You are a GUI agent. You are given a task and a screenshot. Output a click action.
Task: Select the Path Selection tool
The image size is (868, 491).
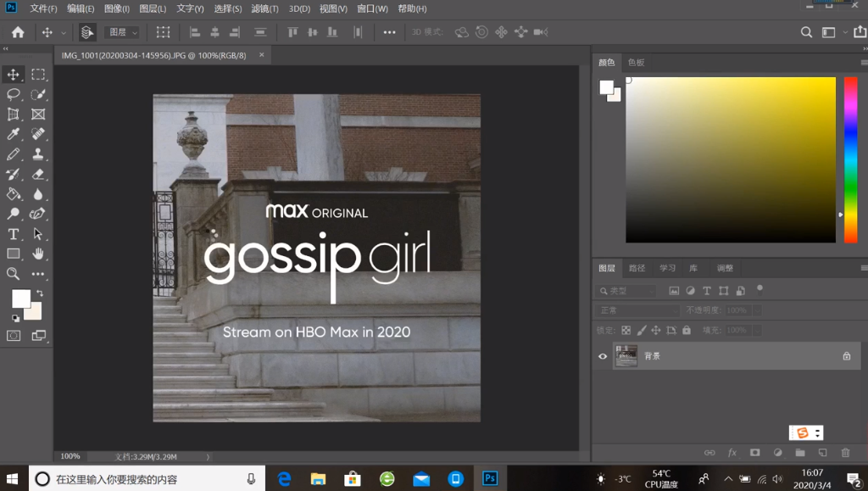point(38,234)
